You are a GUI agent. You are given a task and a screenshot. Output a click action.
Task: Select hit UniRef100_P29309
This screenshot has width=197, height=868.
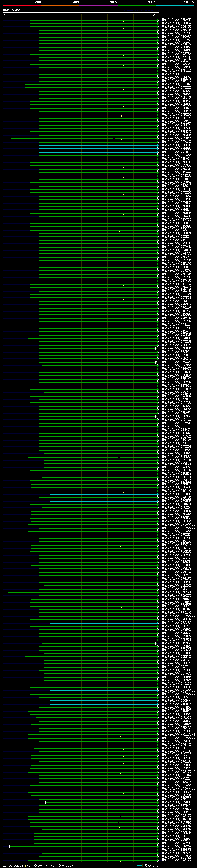[x=177, y=731]
